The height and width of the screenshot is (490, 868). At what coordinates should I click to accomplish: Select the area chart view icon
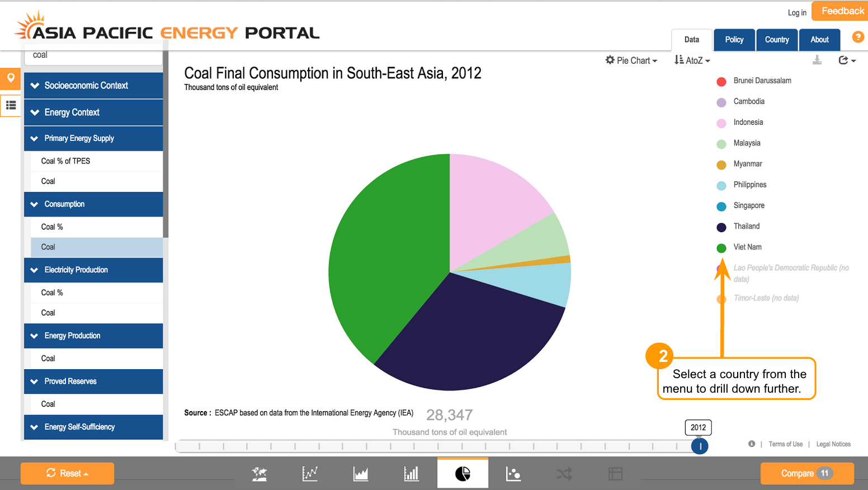click(361, 474)
